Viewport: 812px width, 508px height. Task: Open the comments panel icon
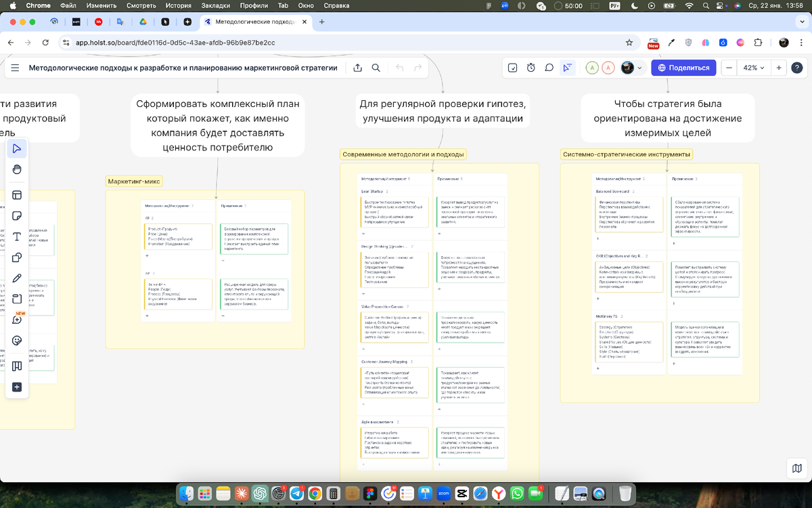[549, 68]
